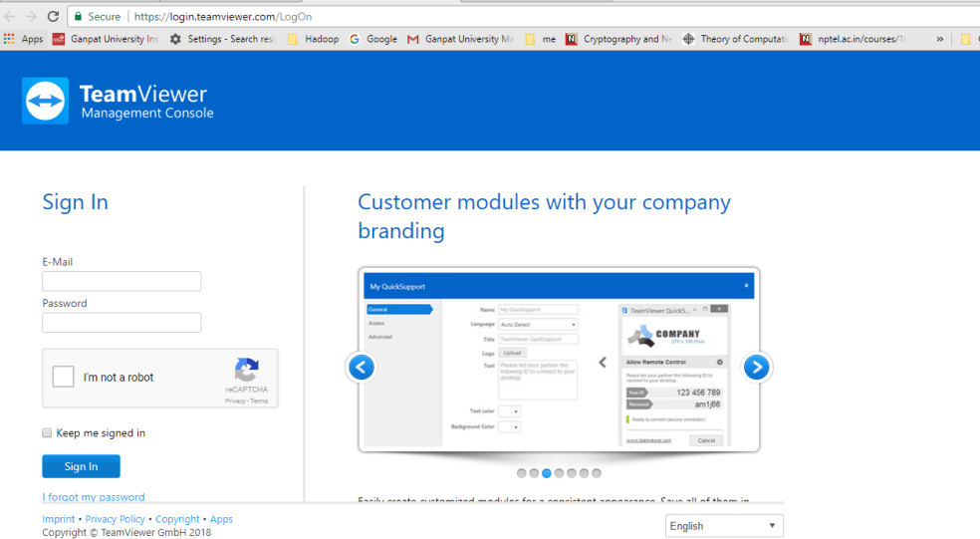Open reCAPTCHA Privacy link
This screenshot has height=539, width=980.
[x=235, y=401]
